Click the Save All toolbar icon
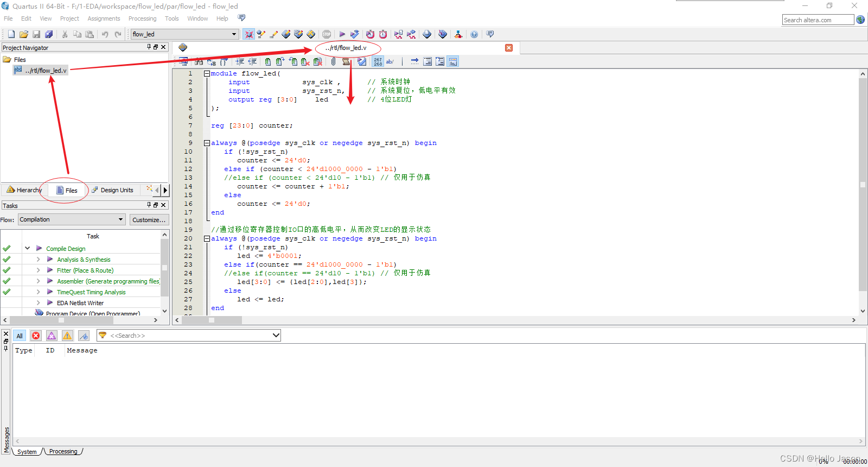 click(49, 34)
